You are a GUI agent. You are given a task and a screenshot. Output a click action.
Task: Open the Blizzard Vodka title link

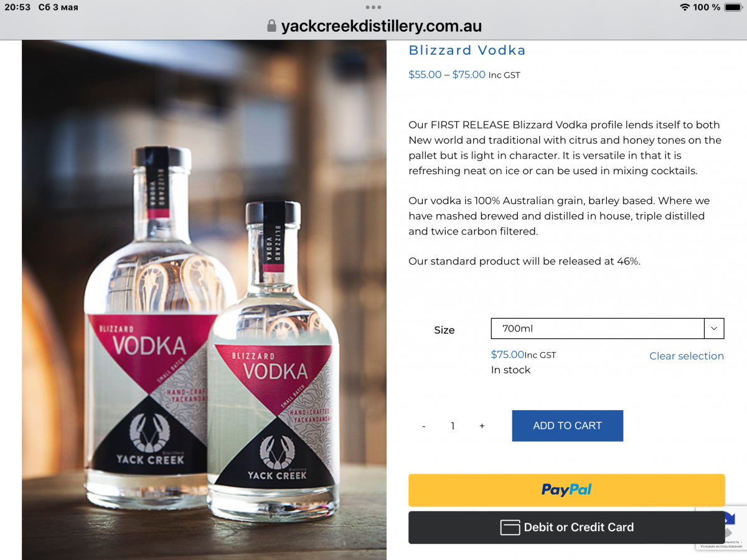point(467,50)
